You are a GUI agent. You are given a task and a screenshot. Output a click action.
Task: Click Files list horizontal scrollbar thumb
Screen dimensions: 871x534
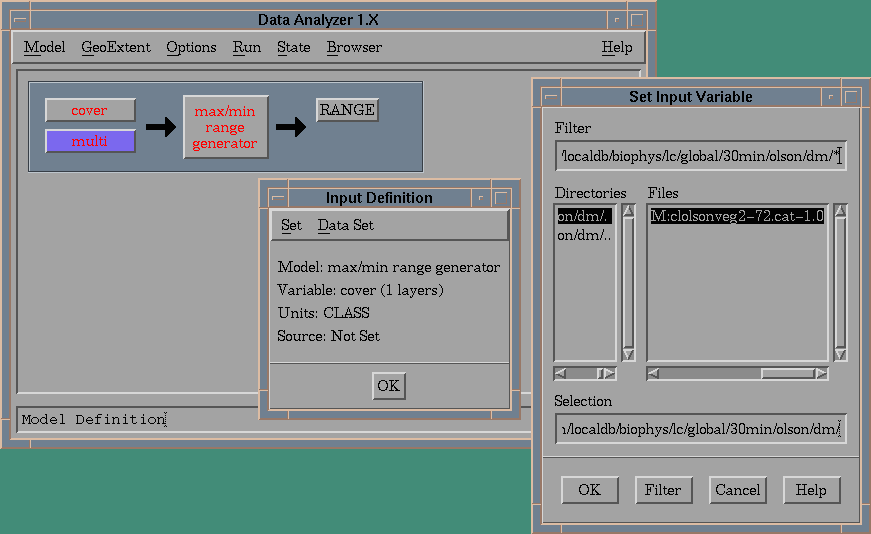[788, 374]
